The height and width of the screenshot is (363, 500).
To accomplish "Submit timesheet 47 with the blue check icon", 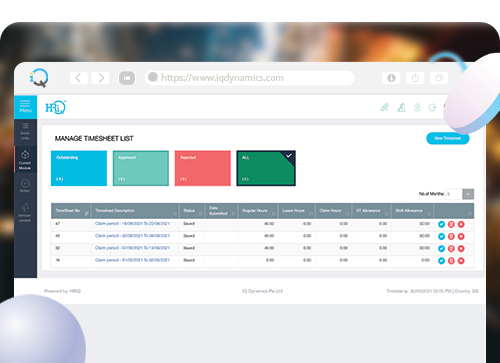I will point(441,224).
